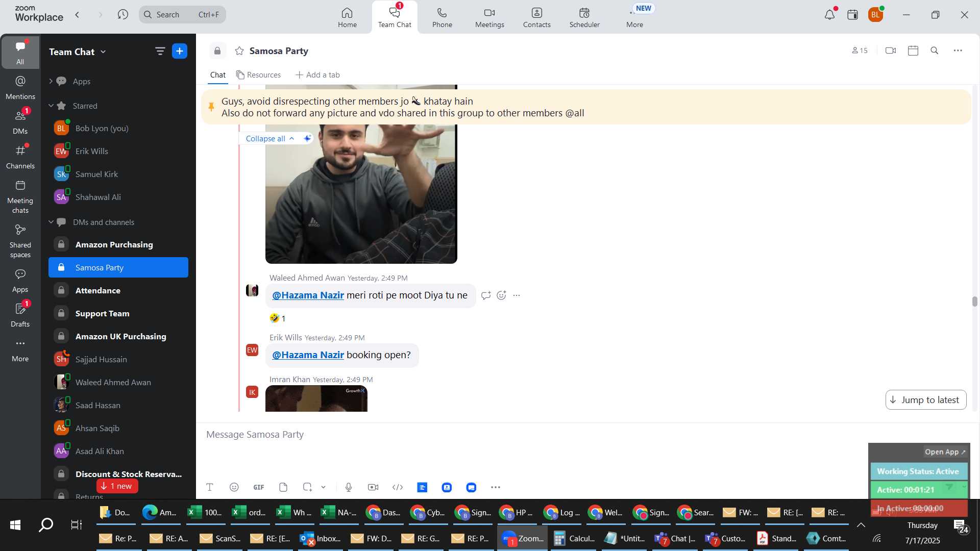Open Meeting chats in the sidebar

point(20,196)
